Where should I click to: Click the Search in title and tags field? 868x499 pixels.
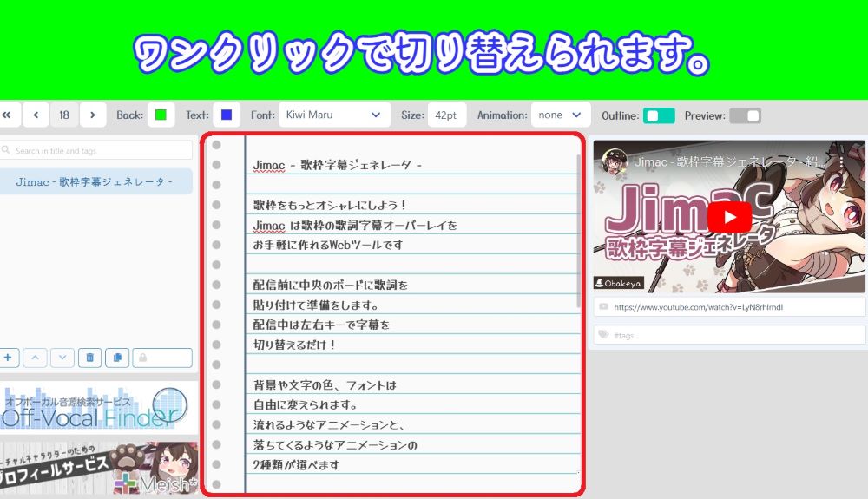point(96,150)
